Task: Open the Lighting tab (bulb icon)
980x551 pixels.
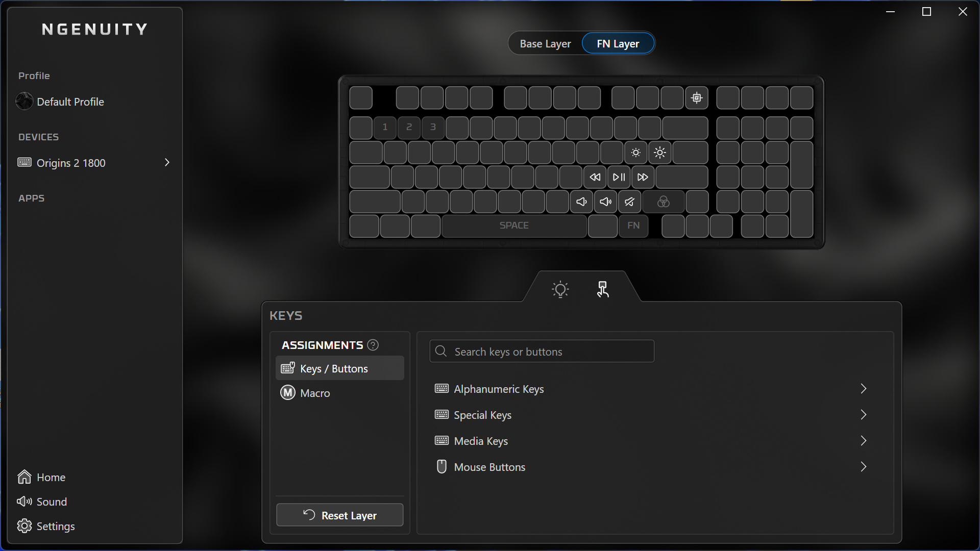Action: pyautogui.click(x=560, y=289)
